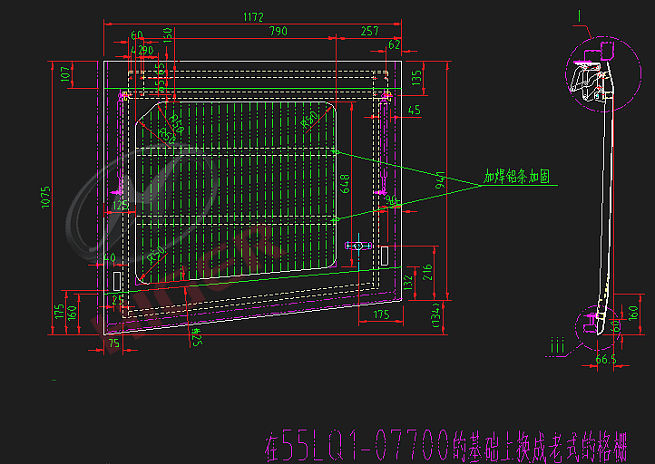Click the 66.5 dimension under side view
The image size is (655, 464).
[605, 358]
